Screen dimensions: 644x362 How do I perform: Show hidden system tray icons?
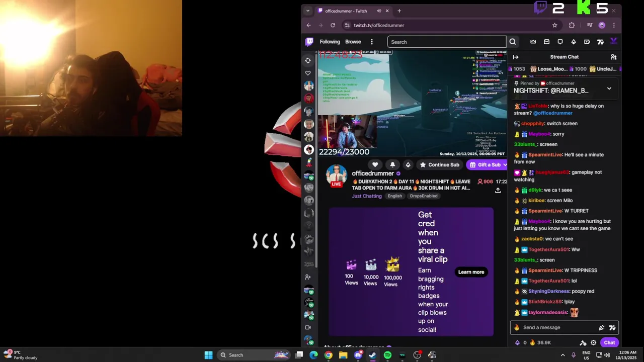(x=562, y=355)
